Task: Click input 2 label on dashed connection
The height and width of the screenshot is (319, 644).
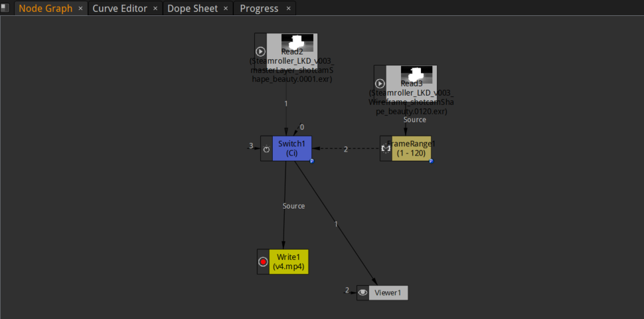Action: [x=345, y=150]
